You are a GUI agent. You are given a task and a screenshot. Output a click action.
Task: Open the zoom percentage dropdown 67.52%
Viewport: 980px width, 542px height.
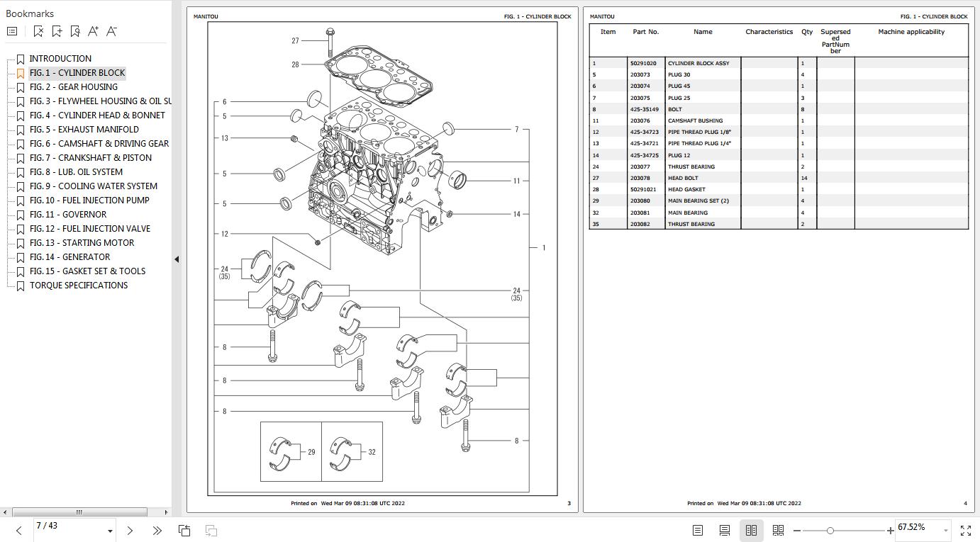click(945, 531)
